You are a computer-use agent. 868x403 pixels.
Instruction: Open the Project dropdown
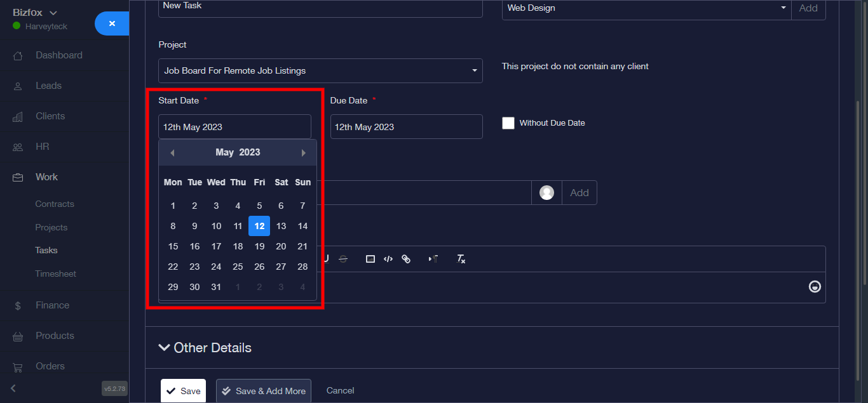(320, 71)
